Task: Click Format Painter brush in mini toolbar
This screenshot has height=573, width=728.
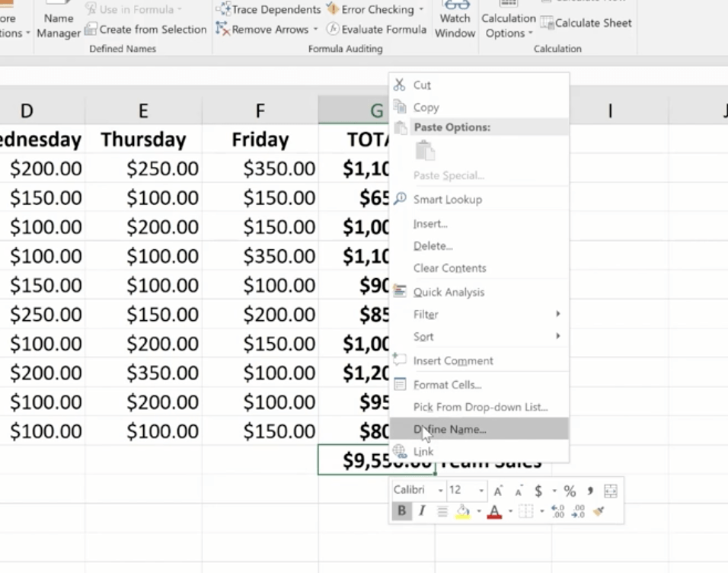Action: point(599,512)
